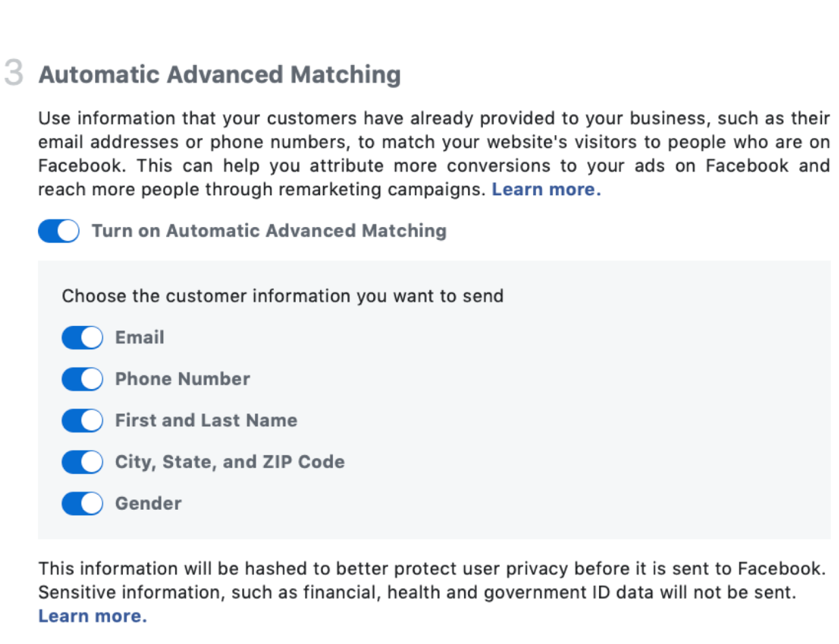Turn off the Automatic Advanced Matching switch
The image size is (839, 644).
coord(58,231)
